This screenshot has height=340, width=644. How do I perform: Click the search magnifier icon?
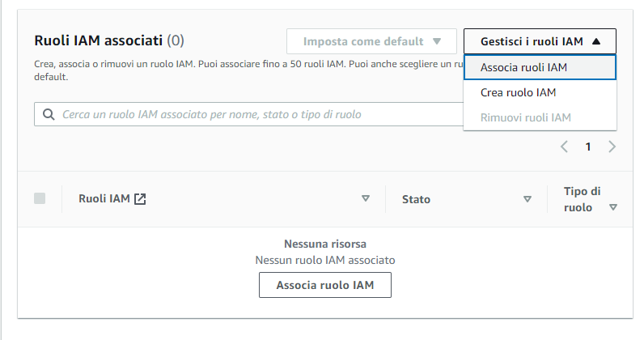[x=49, y=114]
